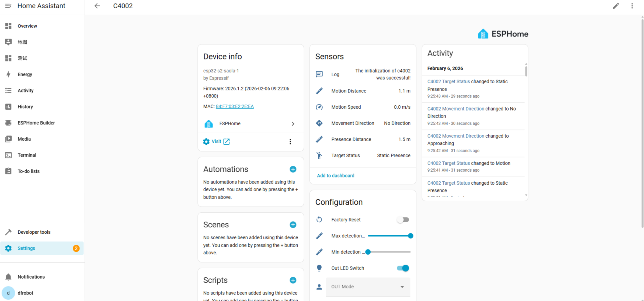The image size is (644, 301).
Task: Go back using the arrow icon
Action: pos(97,6)
